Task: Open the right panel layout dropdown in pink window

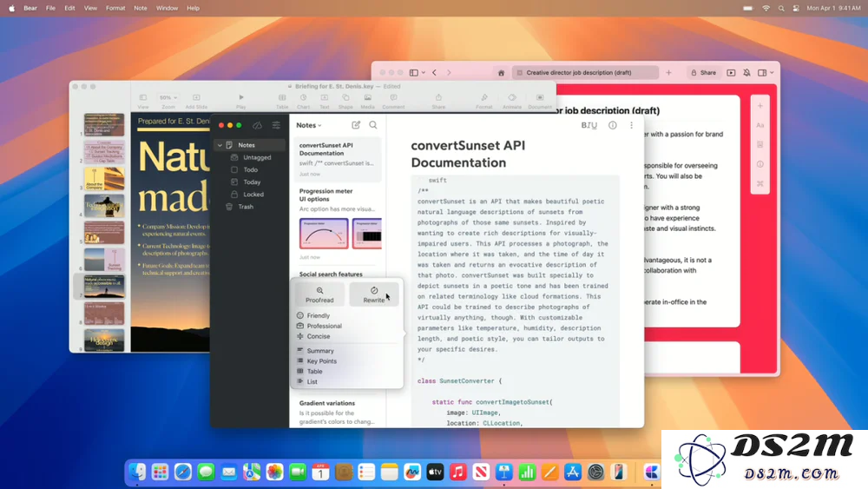Action: pos(766,73)
